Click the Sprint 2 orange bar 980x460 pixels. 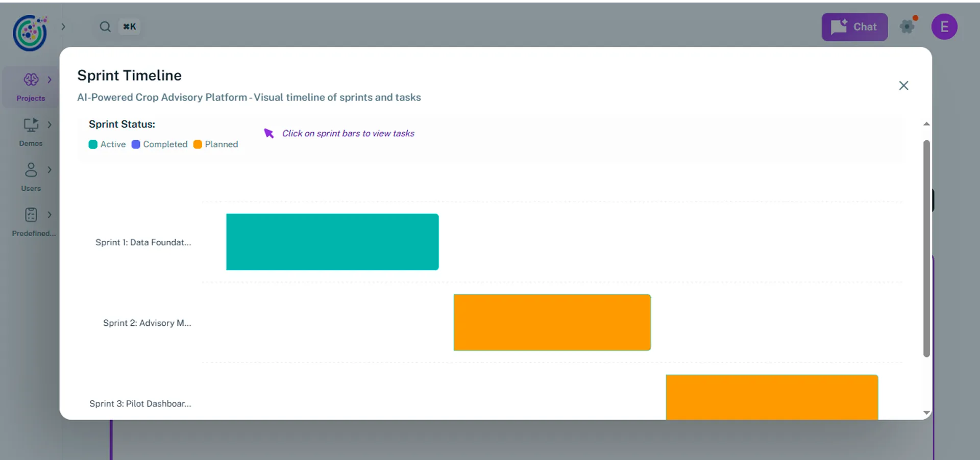coord(552,322)
